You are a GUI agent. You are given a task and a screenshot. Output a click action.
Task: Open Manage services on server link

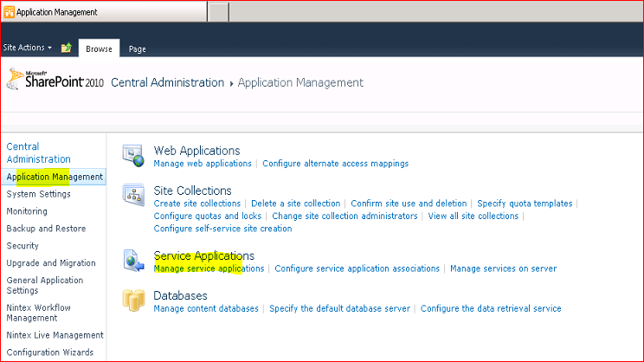504,268
